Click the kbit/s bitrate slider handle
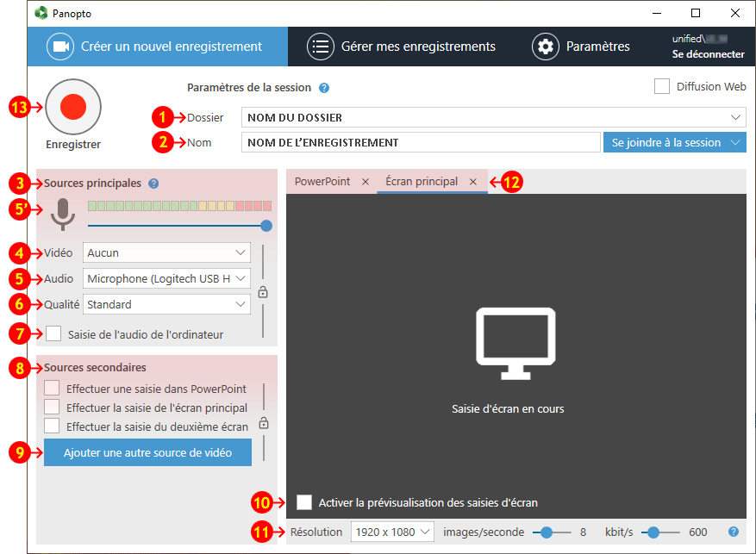The height and width of the screenshot is (554, 756). coord(653,532)
